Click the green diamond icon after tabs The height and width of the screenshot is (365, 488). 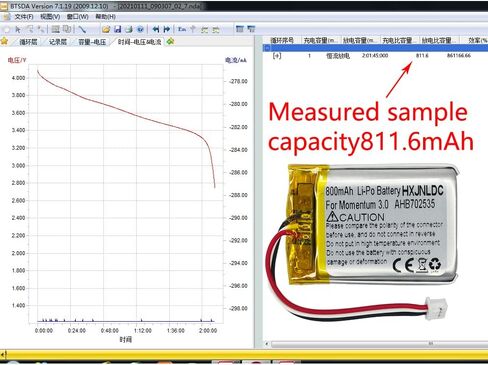pyautogui.click(x=170, y=41)
